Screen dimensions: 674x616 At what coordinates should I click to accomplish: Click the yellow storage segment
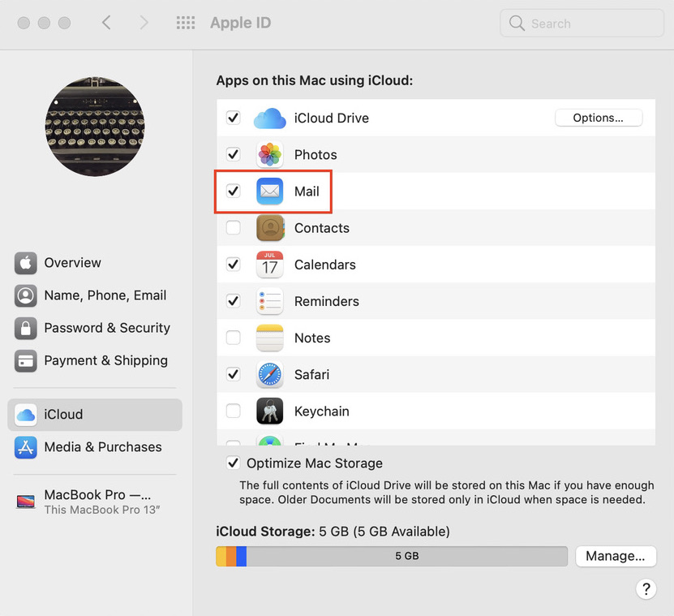click(221, 556)
